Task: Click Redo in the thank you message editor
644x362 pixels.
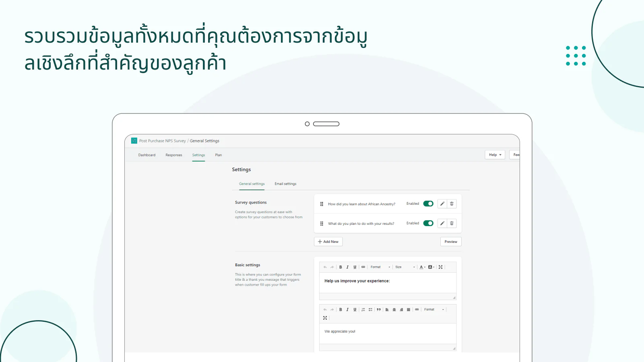Action: coord(332,310)
